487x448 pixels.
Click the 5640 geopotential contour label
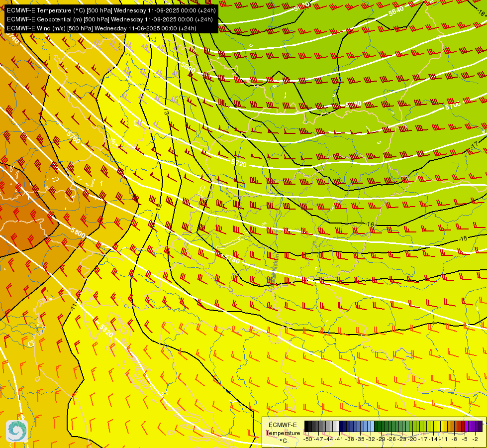coord(396,11)
